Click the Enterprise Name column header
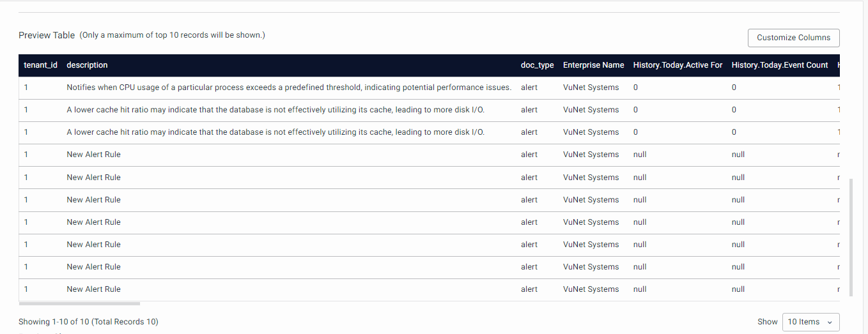 (593, 65)
